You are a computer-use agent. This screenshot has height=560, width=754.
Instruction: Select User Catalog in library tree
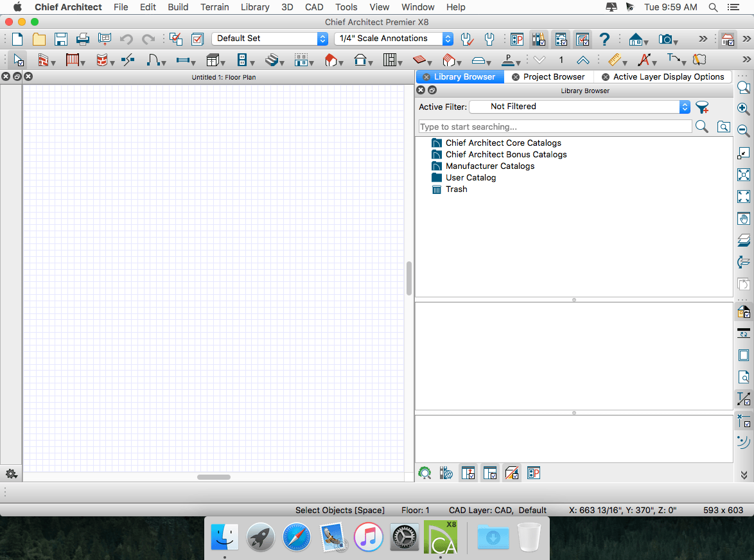pyautogui.click(x=470, y=177)
